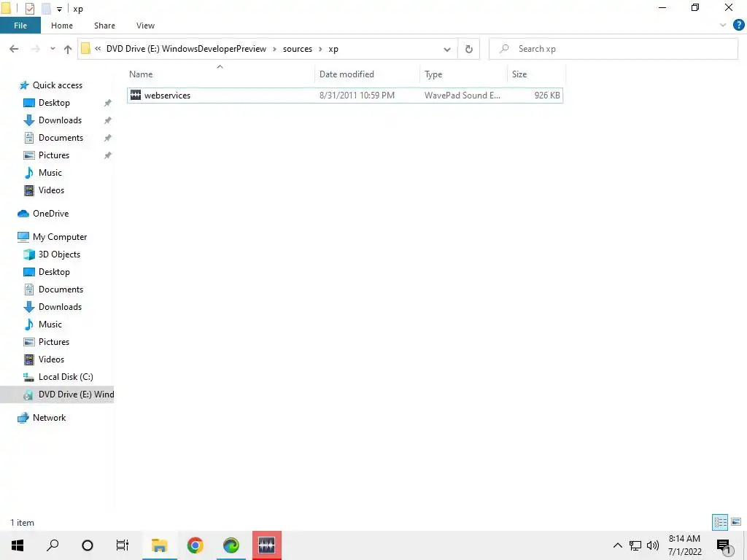Select Downloads under Quick access
Image resolution: width=747 pixels, height=560 pixels.
pyautogui.click(x=60, y=120)
